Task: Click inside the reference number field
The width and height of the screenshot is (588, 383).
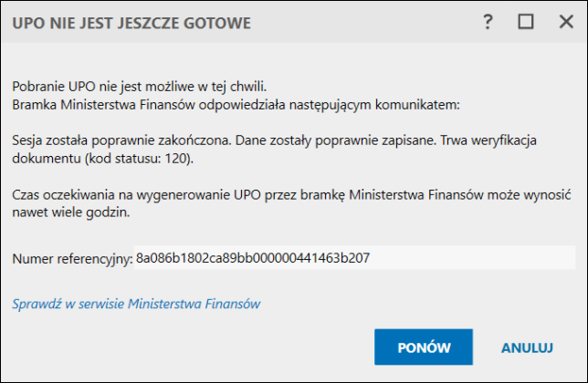Action: [x=354, y=257]
